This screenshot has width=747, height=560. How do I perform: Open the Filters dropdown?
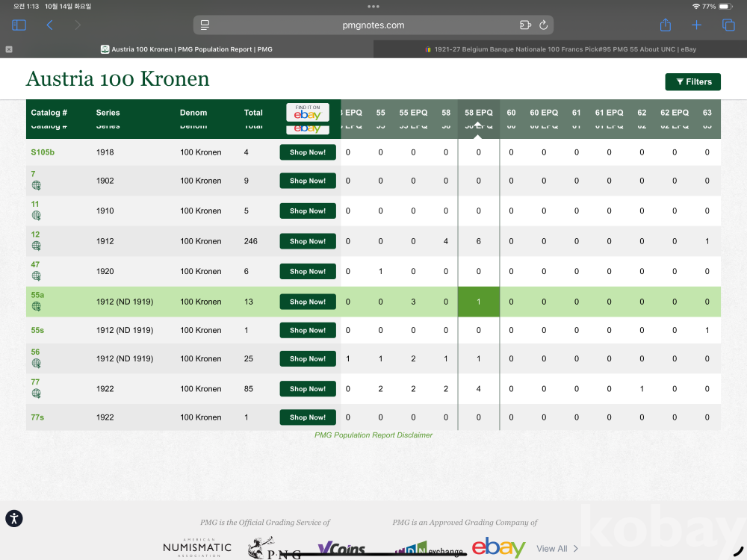[692, 82]
